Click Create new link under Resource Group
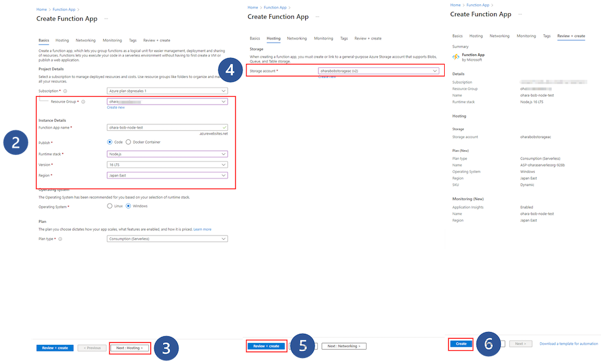The image size is (601, 364). [x=116, y=108]
